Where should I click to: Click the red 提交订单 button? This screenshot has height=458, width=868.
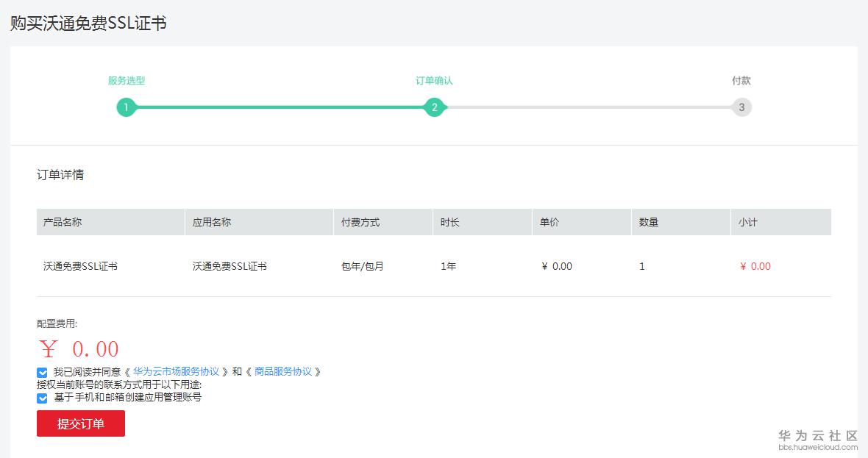click(80, 423)
